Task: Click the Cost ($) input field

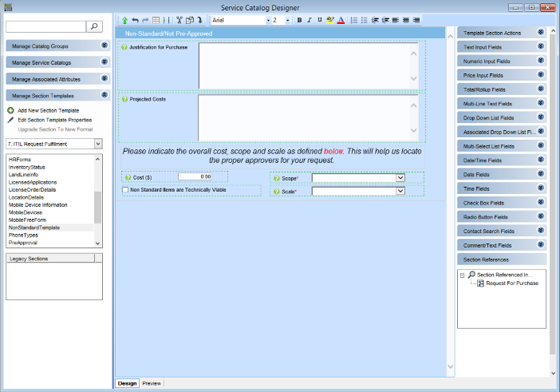Action: tap(195, 177)
